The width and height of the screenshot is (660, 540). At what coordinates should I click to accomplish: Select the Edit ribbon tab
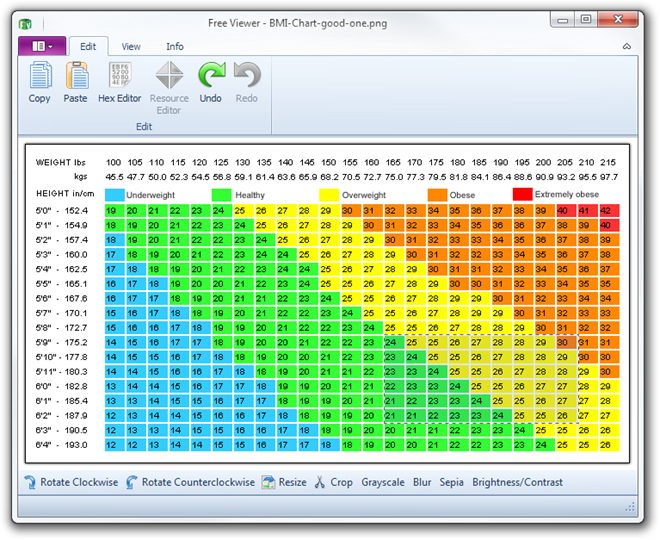[88, 46]
